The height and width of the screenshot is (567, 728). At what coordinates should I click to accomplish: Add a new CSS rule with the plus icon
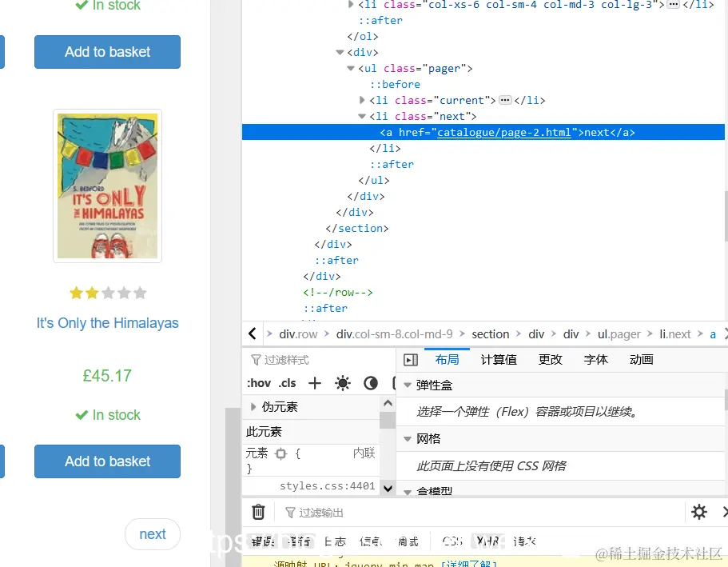(x=313, y=382)
